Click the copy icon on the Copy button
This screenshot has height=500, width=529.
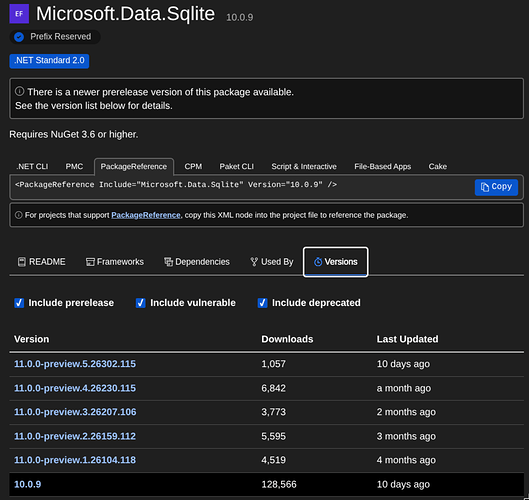[484, 187]
